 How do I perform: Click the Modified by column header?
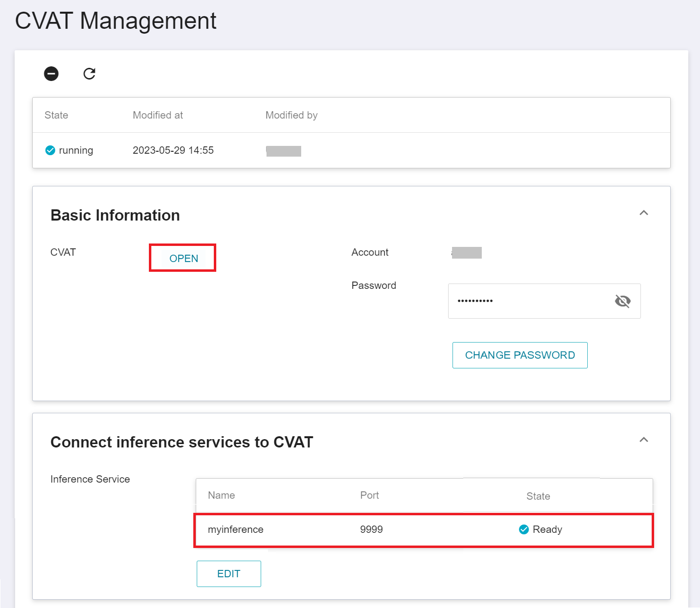pos(291,115)
